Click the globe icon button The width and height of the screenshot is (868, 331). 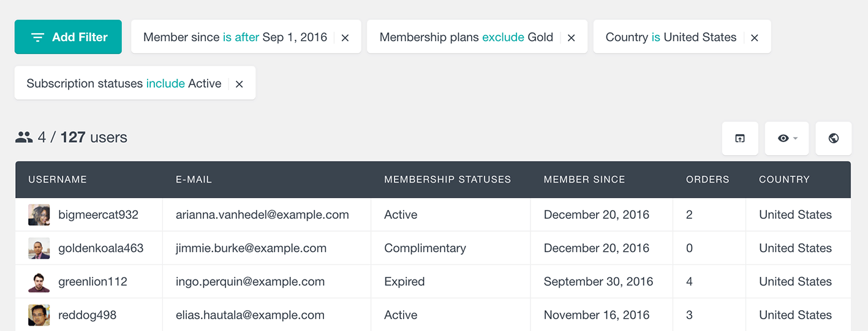point(834,139)
